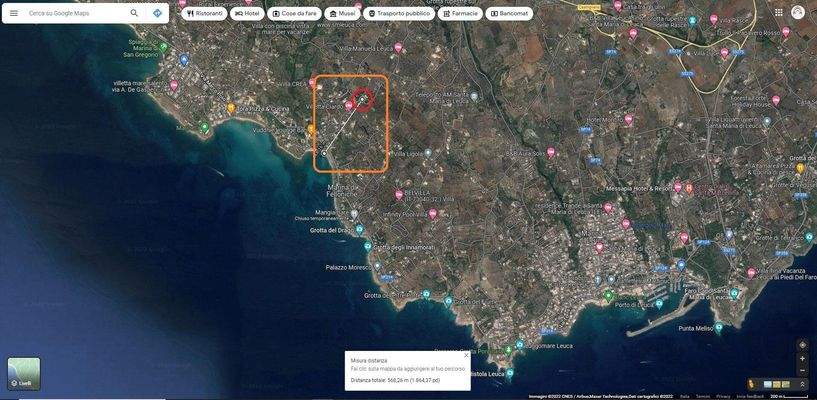Select the Street View pegman
Viewport: 817px width, 400px height.
tap(752, 384)
